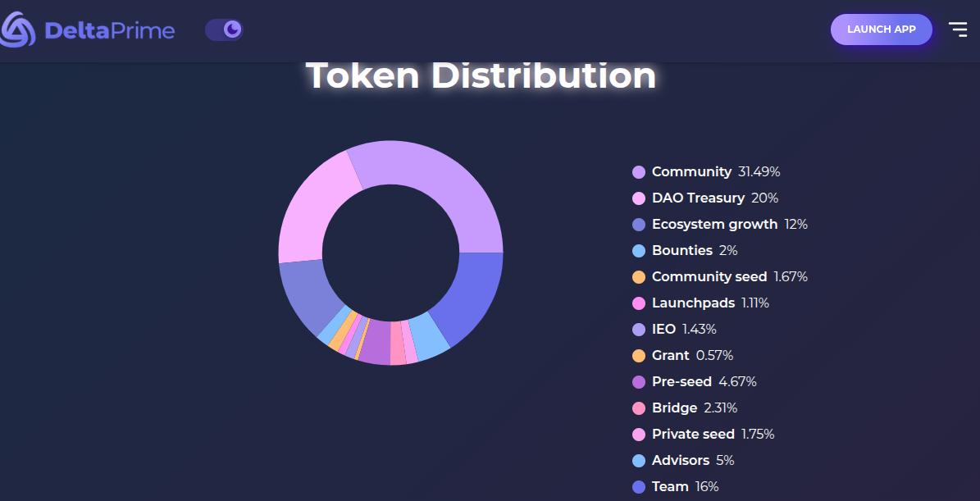Toggle the dark mode switch

click(224, 30)
